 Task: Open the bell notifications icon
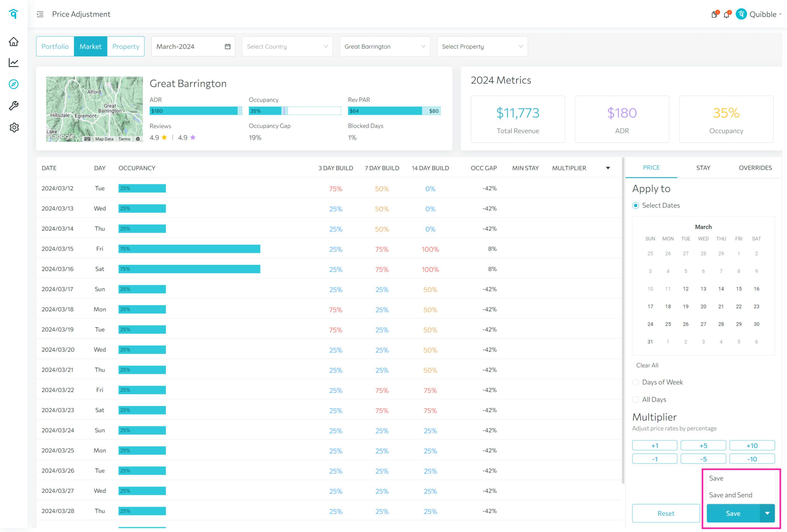click(x=726, y=14)
